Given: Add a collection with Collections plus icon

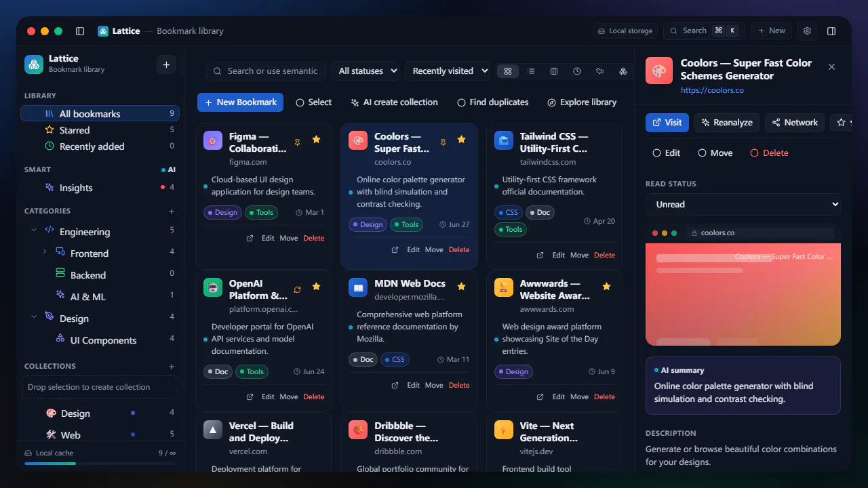Looking at the screenshot, I should [172, 367].
